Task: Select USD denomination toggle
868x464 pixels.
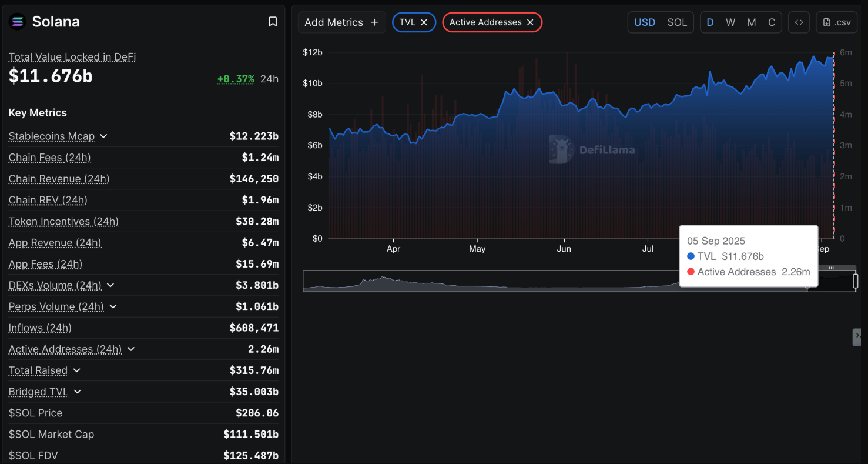Action: [645, 22]
